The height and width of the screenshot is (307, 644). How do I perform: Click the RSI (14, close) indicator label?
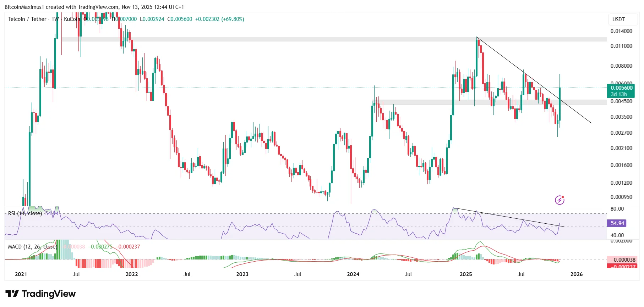click(25, 213)
